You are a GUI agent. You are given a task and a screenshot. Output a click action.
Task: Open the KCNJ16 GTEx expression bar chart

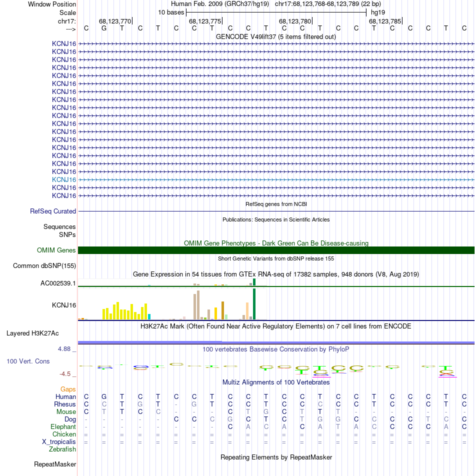172,304
